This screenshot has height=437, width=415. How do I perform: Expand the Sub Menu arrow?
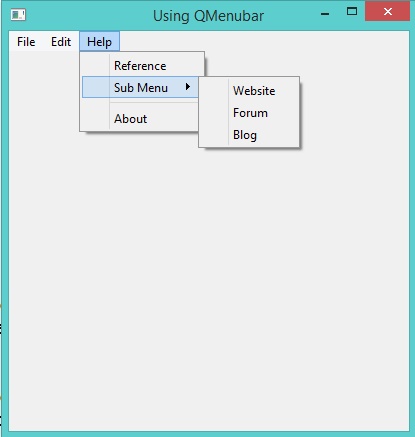[188, 87]
